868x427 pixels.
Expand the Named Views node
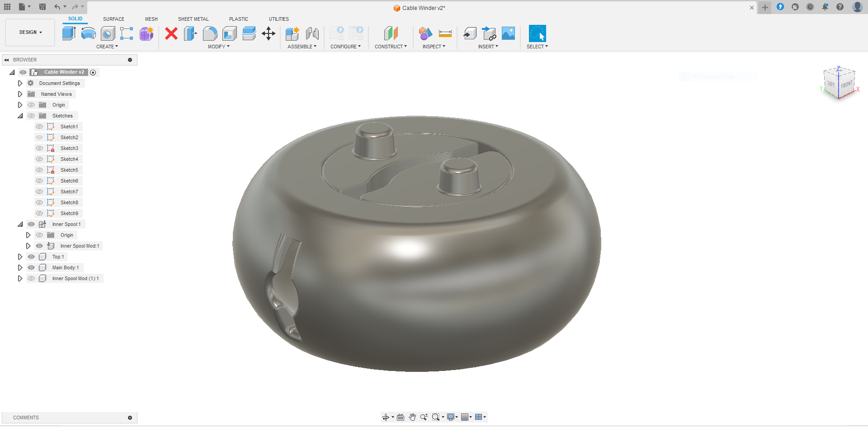click(20, 94)
